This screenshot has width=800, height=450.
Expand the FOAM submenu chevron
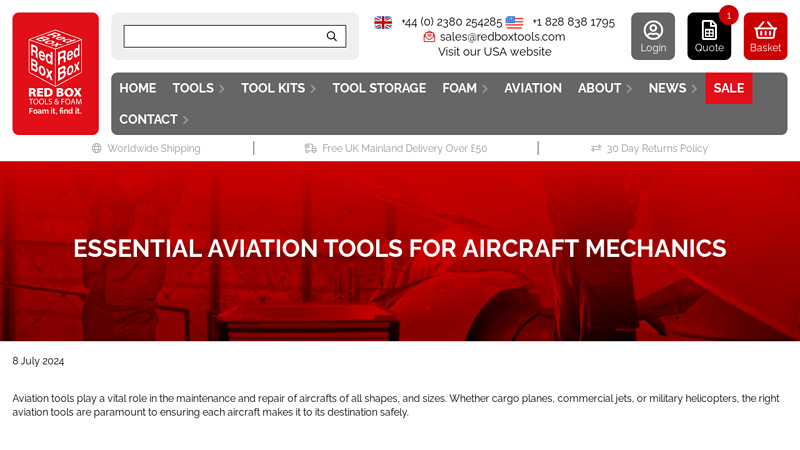tap(484, 89)
